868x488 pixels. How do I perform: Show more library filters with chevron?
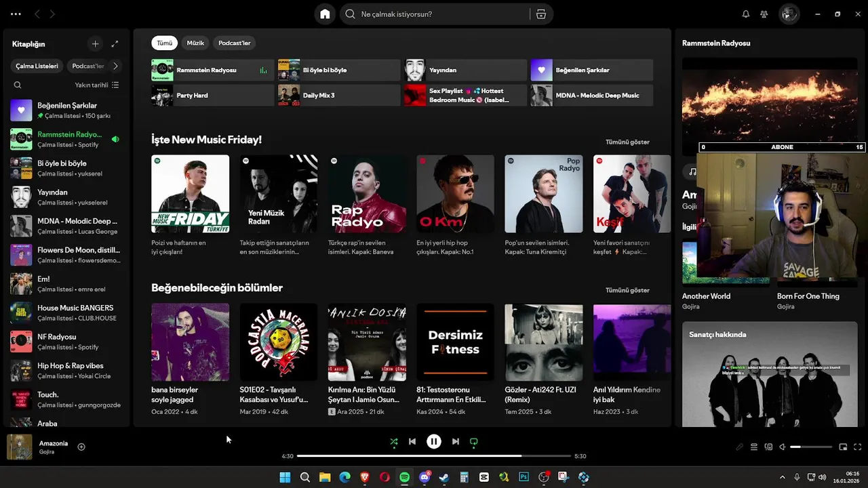(115, 66)
